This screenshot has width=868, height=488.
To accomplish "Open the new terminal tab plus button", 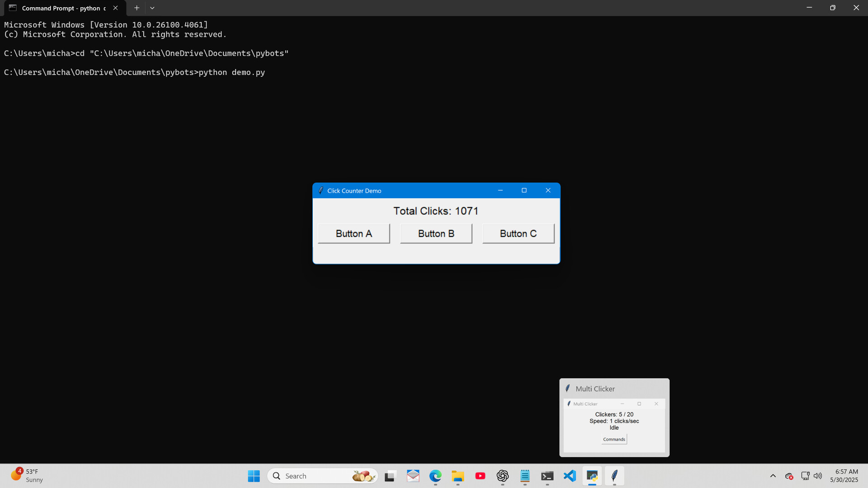I will pos(137,8).
